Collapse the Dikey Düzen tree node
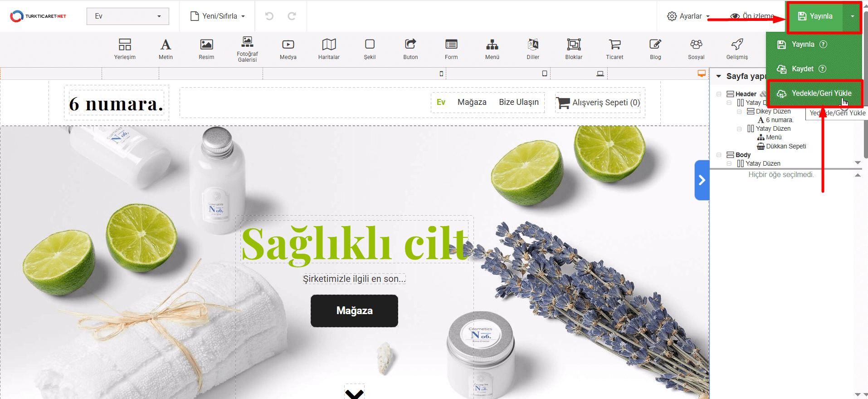The image size is (868, 399). click(x=739, y=111)
